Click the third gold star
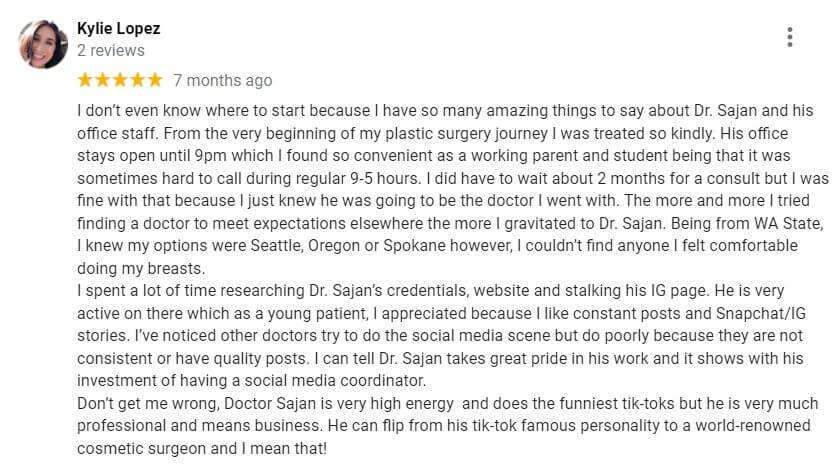 [x=120, y=80]
